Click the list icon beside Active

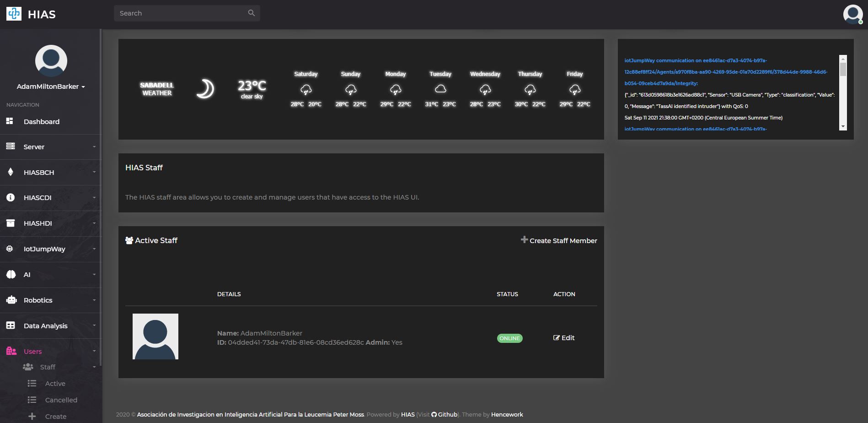tap(32, 383)
